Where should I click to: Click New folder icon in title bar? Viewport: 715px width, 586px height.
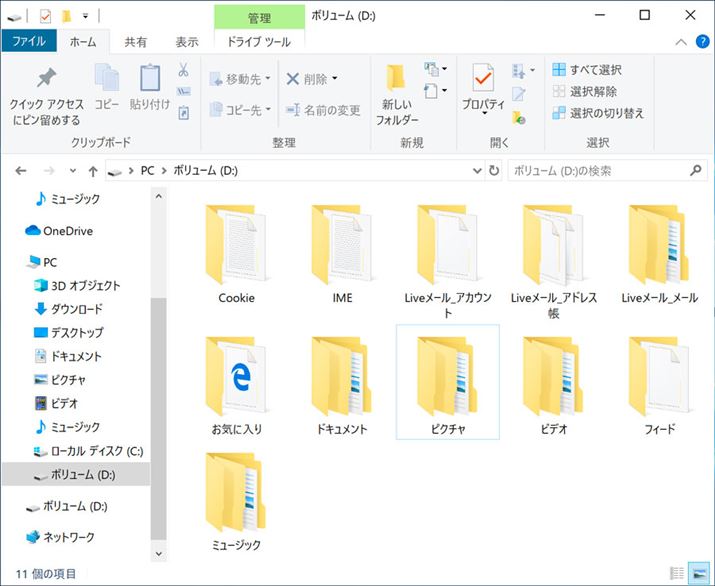pos(67,17)
